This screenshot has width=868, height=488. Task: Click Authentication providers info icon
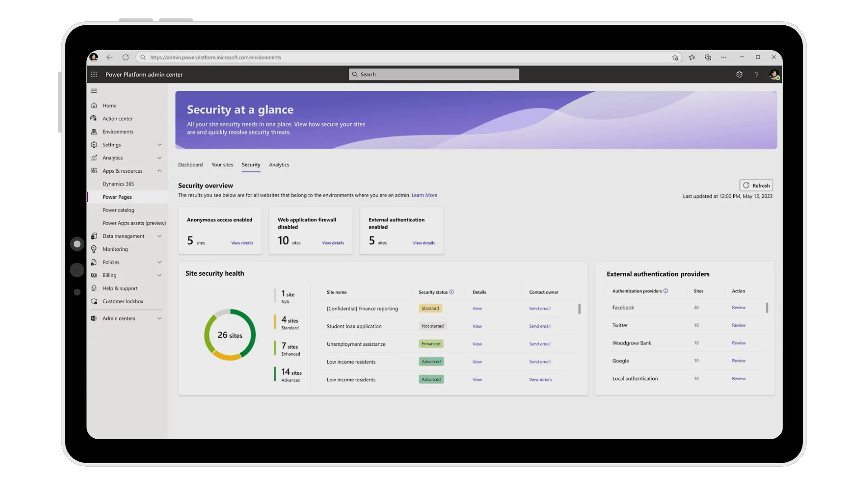tap(665, 291)
